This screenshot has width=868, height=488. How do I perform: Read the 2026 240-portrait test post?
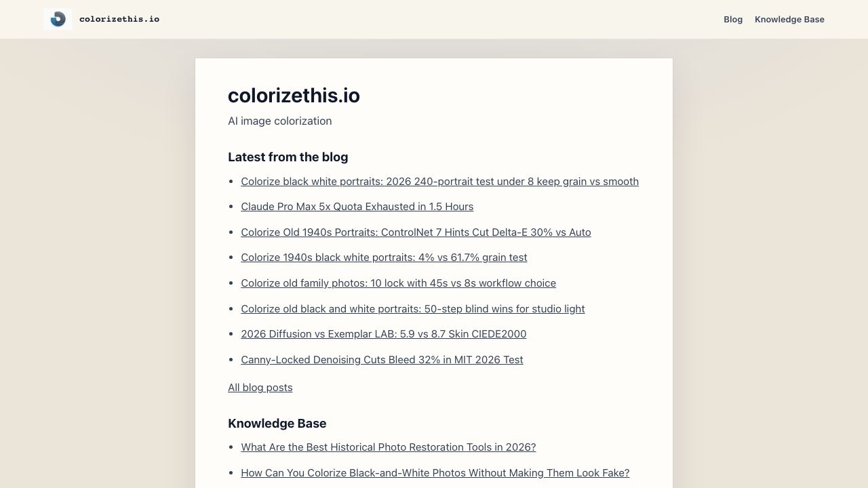(x=439, y=181)
